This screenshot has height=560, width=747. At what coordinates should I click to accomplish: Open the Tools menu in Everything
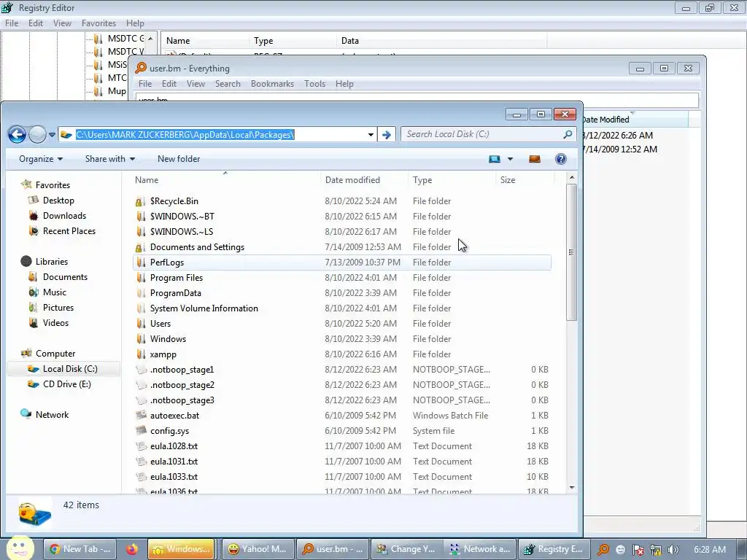(x=314, y=84)
